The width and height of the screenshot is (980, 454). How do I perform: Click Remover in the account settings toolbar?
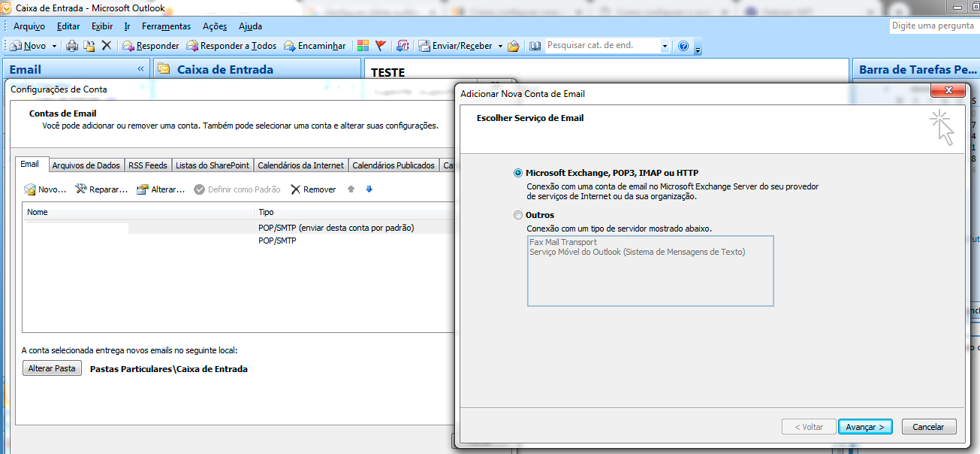(x=314, y=189)
